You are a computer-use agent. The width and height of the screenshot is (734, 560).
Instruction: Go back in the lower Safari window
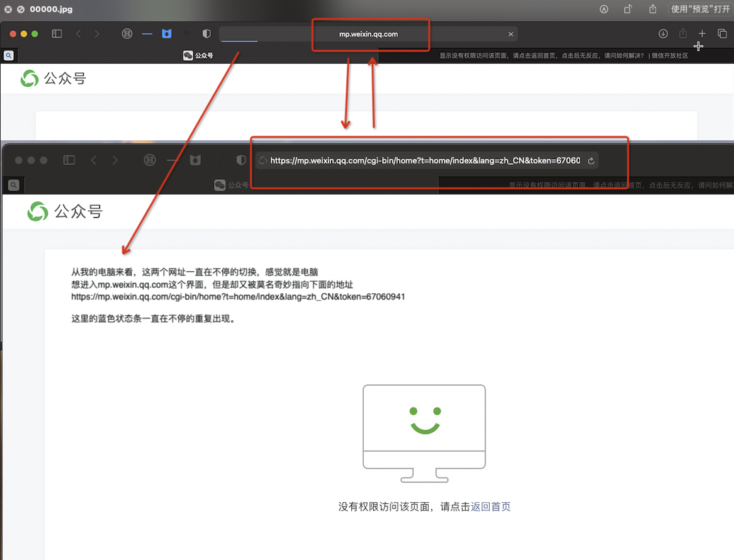click(x=94, y=160)
